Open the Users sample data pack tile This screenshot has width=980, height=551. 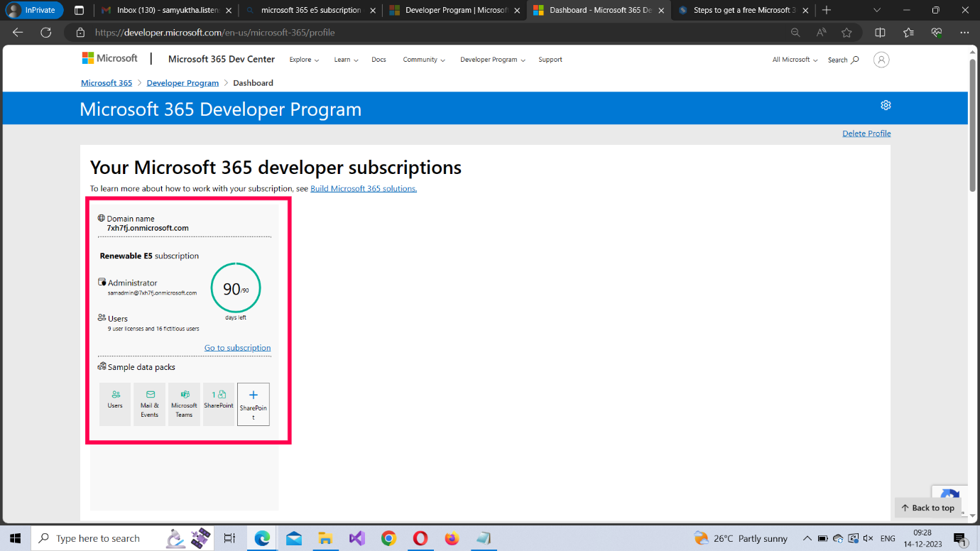click(115, 404)
